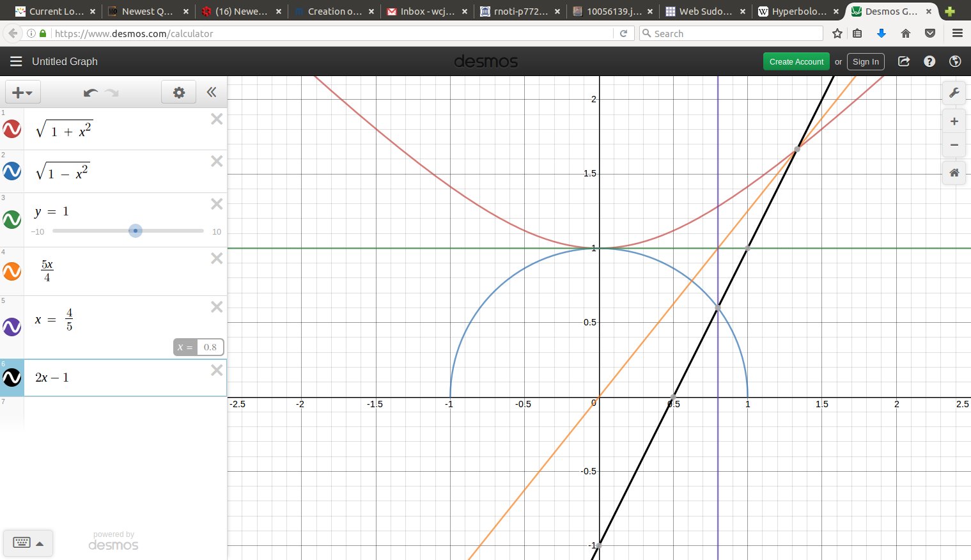Switch to the Current Lo… browser tab
This screenshot has height=560, width=971.
click(x=56, y=11)
